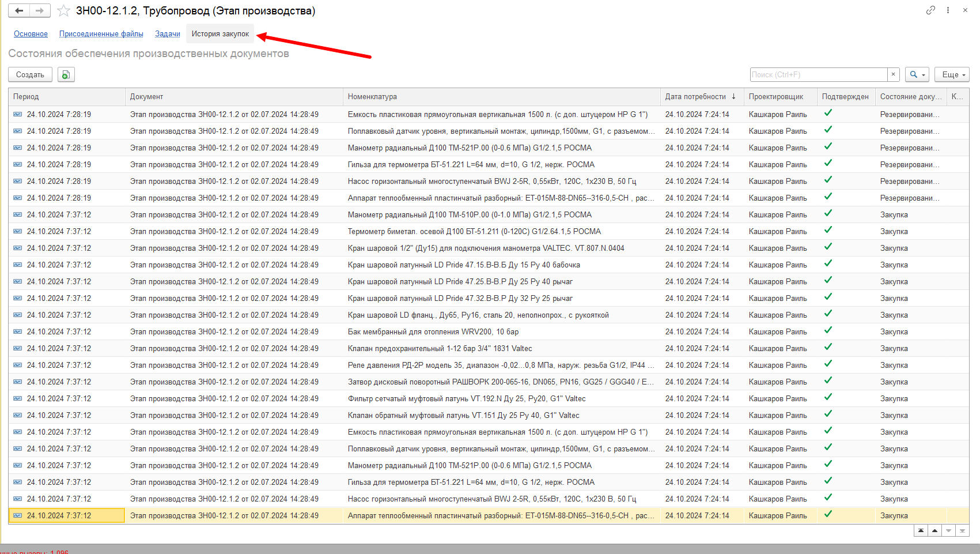
Task: Focus the Поиск (Ctrl+F) search field
Action: pos(819,74)
